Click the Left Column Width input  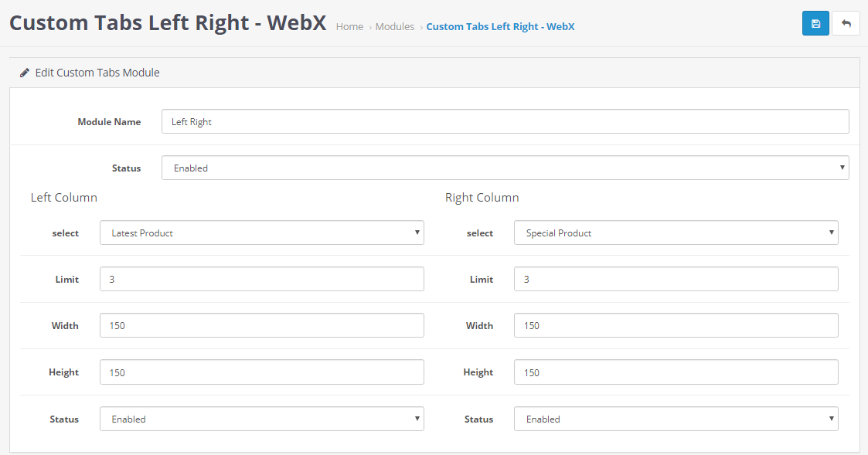(262, 325)
